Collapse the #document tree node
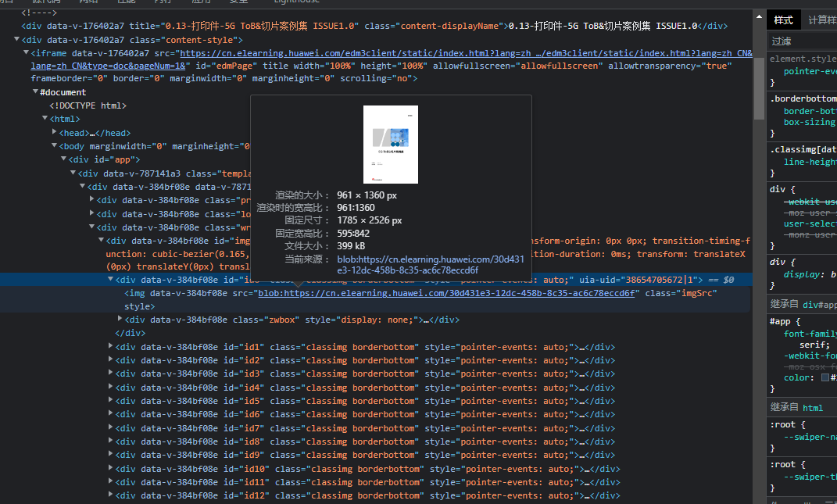 (x=35, y=92)
